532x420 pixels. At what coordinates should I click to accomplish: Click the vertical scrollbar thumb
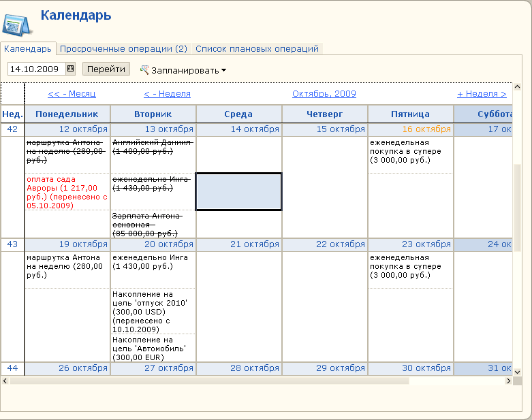click(518, 208)
